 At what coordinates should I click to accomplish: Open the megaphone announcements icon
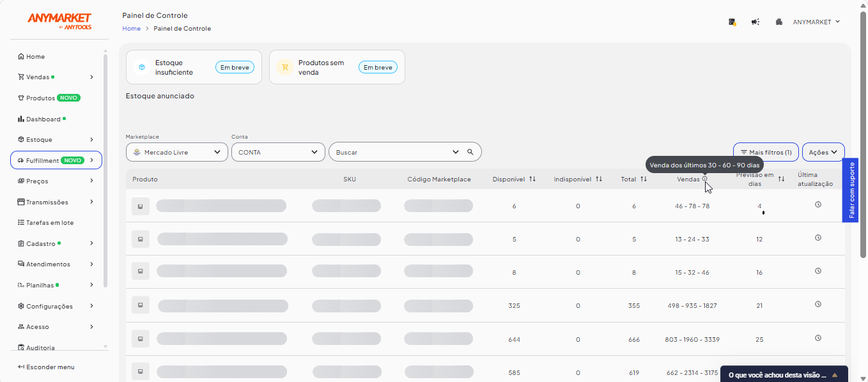click(x=756, y=22)
